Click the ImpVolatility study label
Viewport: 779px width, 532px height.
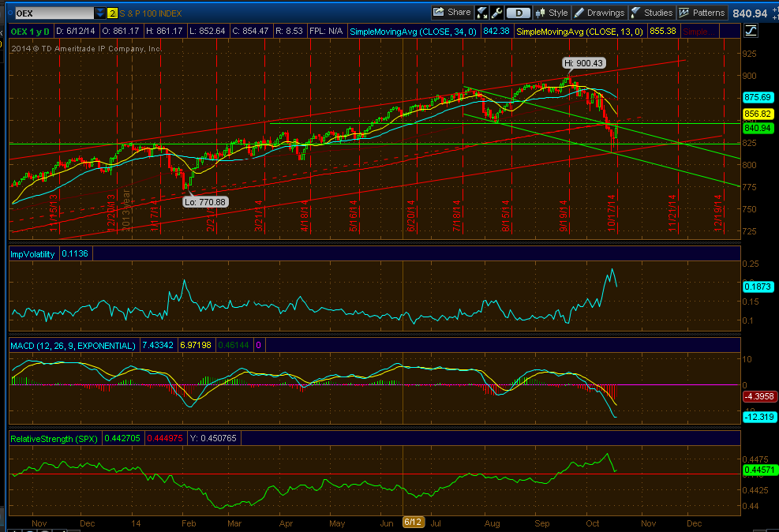pyautogui.click(x=32, y=254)
